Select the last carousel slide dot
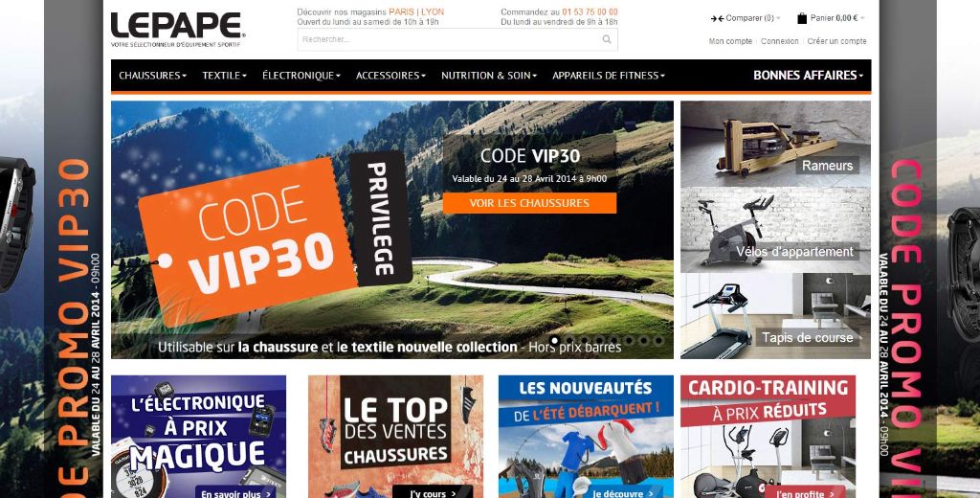The image size is (980, 498). (658, 340)
